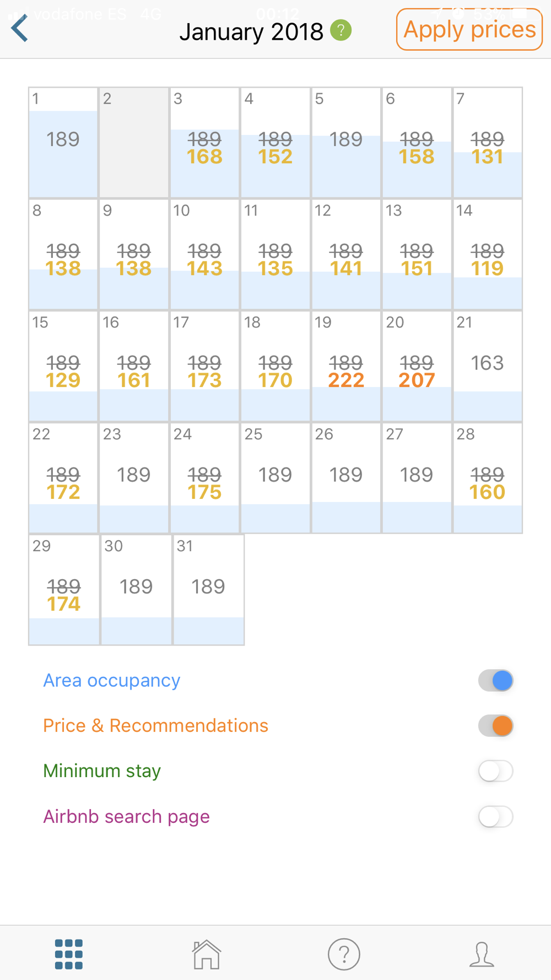Image resolution: width=551 pixels, height=980 pixels.
Task: Open the question mark help tab
Action: [344, 954]
